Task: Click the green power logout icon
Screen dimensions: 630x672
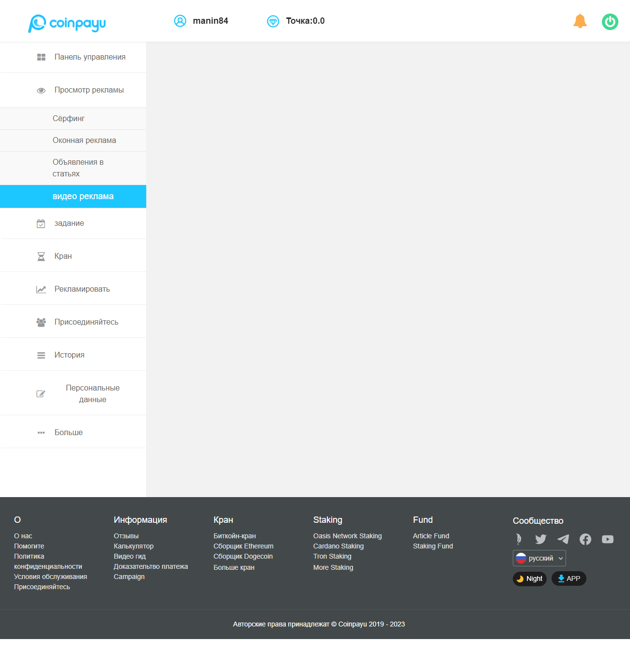Action: coord(610,22)
